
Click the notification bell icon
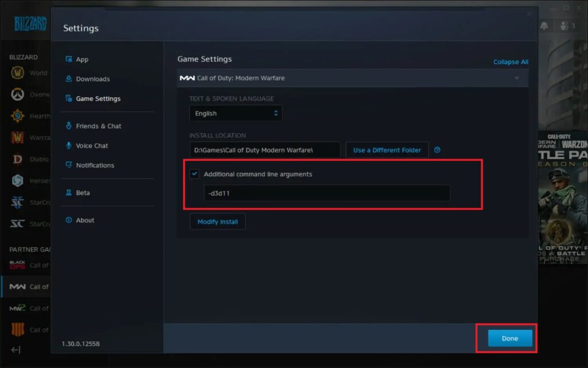click(544, 25)
